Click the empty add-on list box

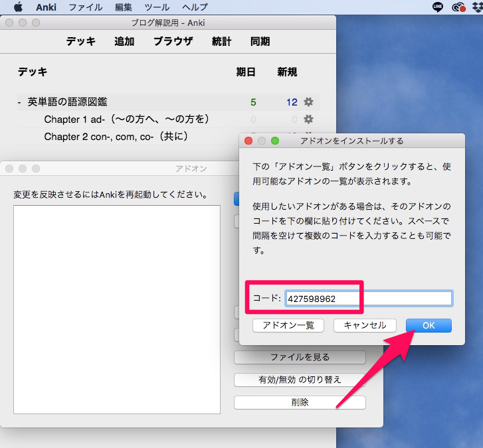(117, 309)
